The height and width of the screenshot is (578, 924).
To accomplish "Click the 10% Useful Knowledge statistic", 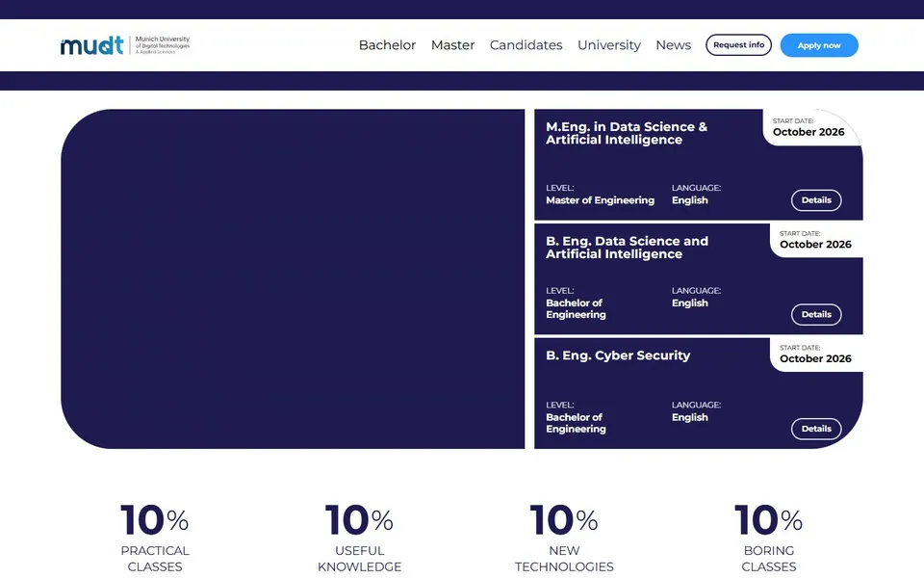I will coord(359,538).
